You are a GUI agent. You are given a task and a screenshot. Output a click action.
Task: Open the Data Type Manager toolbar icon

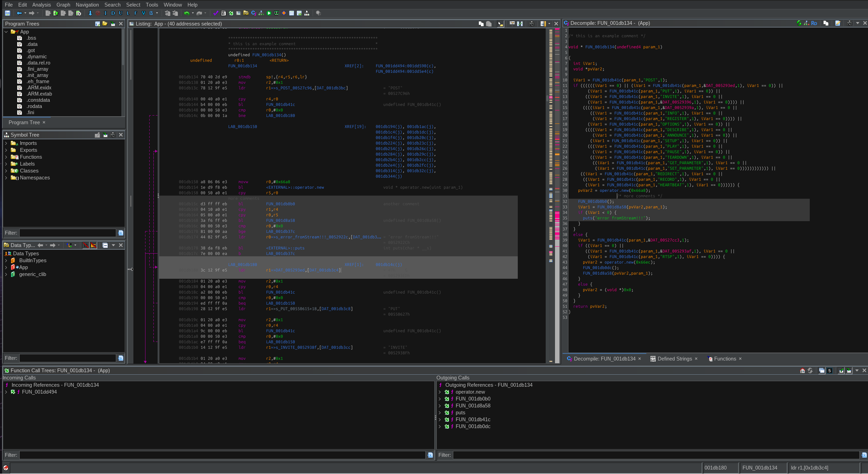(246, 13)
